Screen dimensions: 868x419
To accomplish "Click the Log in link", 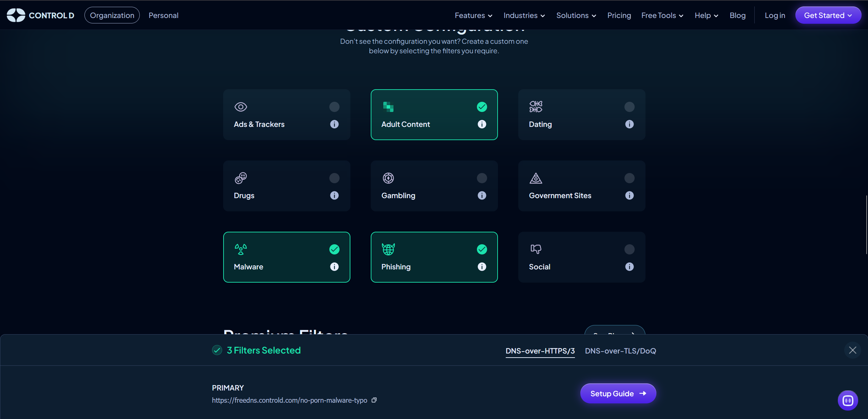I will 775,16.
